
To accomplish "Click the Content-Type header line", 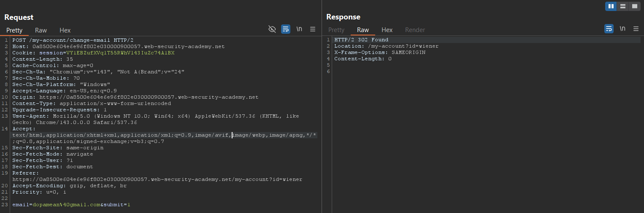I will (92, 103).
